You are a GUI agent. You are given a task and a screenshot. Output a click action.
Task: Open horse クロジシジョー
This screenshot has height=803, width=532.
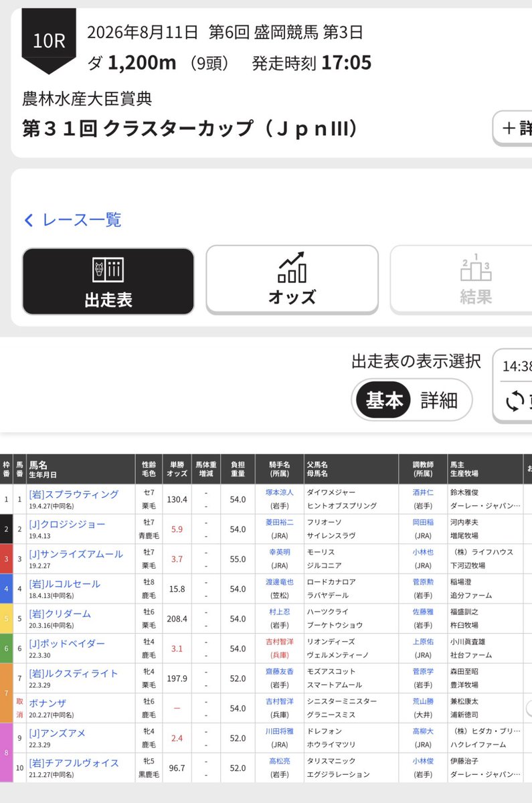(67, 524)
